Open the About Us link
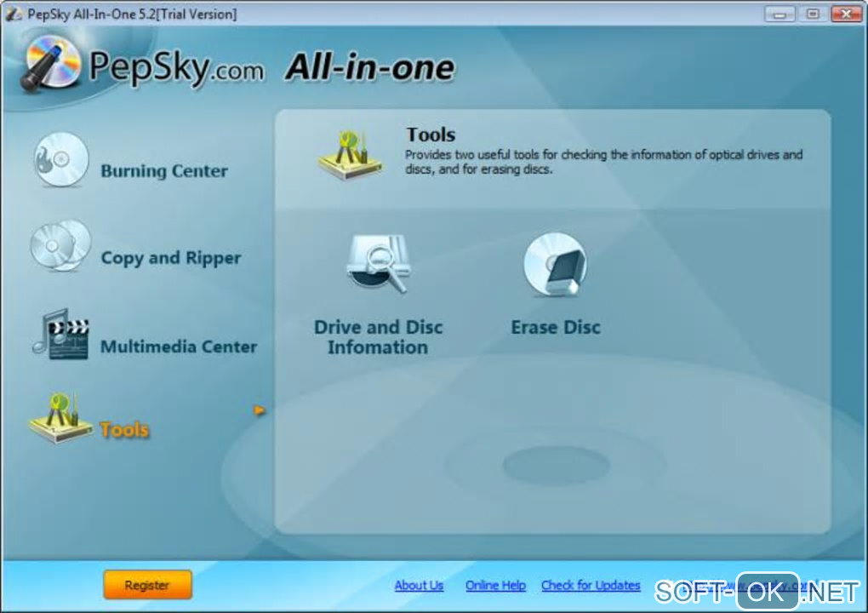868x613 pixels. (x=419, y=585)
